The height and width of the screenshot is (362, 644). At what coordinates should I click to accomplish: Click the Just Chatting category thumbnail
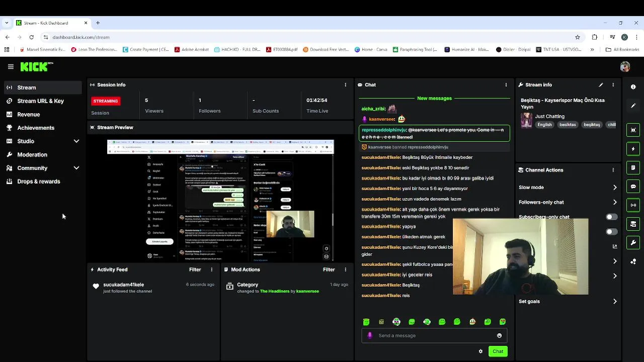(526, 120)
